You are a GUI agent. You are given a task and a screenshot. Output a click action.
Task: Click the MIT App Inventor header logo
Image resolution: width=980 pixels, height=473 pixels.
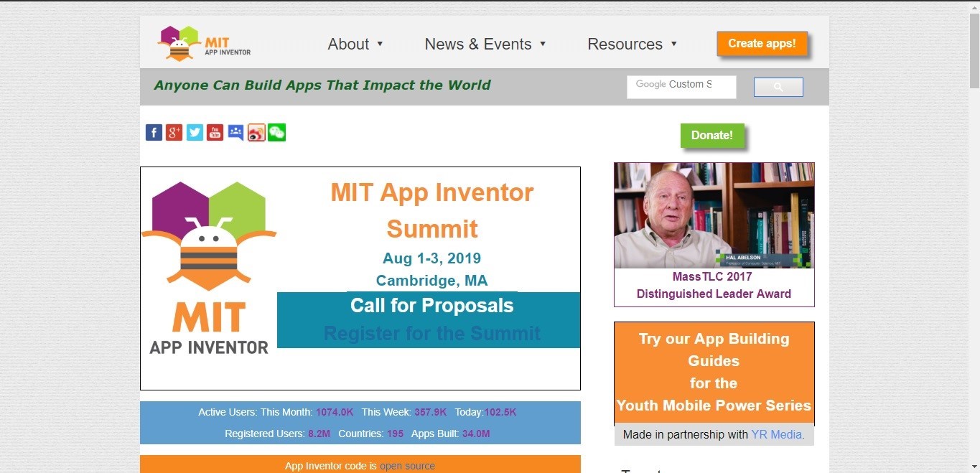[x=205, y=44]
